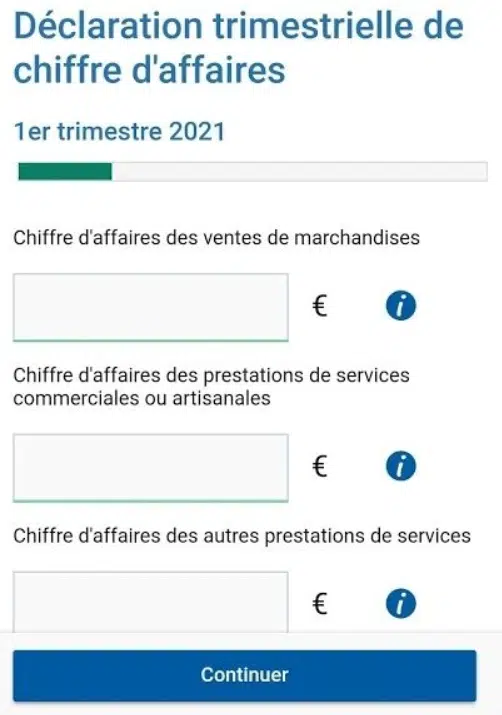Click label 'Chiffre d'affaires des autres prestations de services'

pyautogui.click(x=242, y=535)
